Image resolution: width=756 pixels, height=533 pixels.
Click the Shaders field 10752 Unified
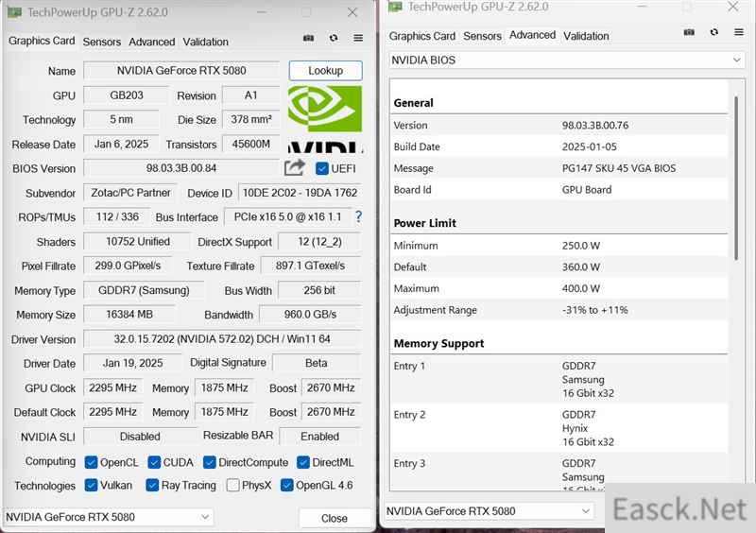pos(137,242)
